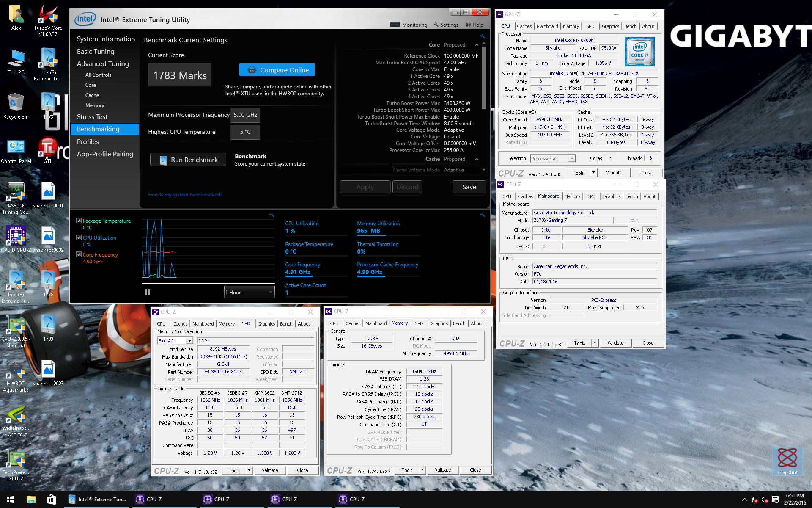This screenshot has height=508, width=812.
Task: Switch to Graphics tab in CPU-Z SPD window
Action: (266, 324)
